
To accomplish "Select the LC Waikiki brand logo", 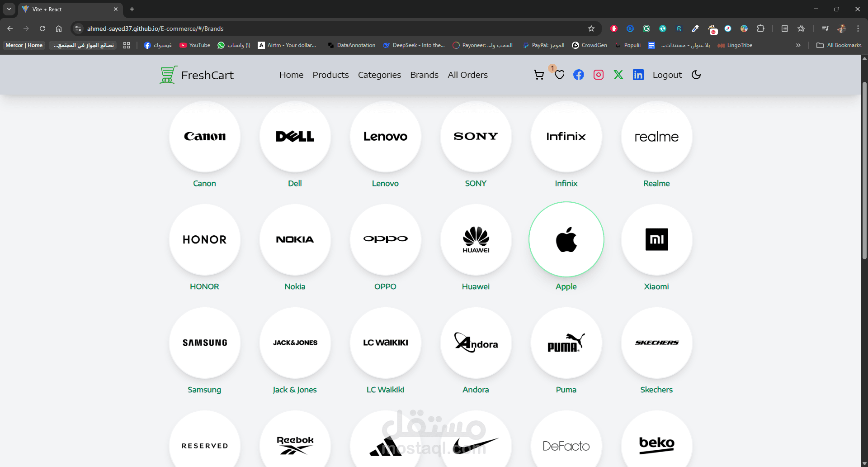I will coord(385,343).
